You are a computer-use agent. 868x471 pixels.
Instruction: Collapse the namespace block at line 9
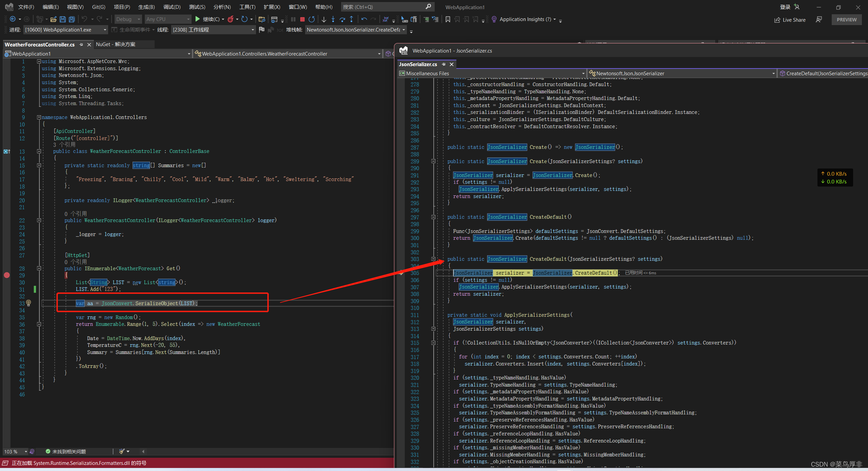point(39,117)
